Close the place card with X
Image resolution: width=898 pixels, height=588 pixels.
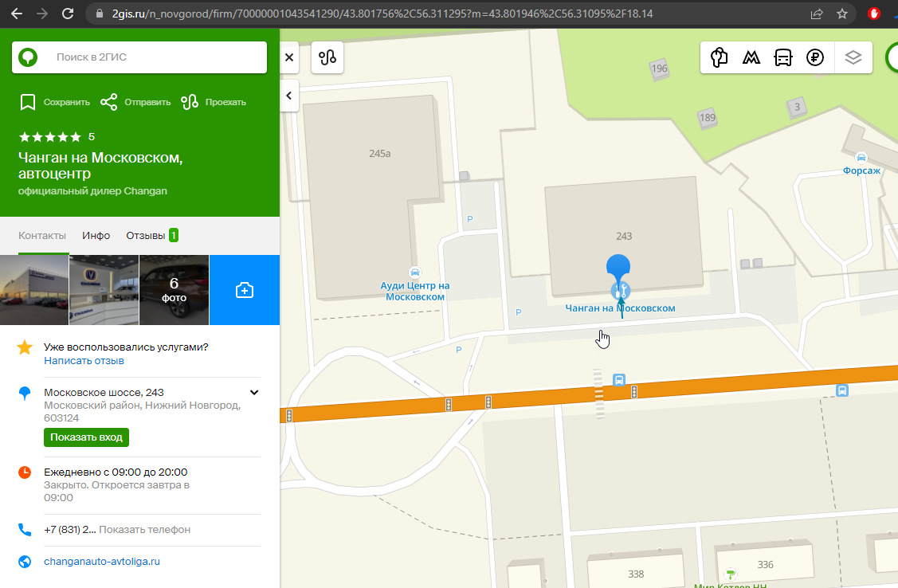[x=289, y=57]
